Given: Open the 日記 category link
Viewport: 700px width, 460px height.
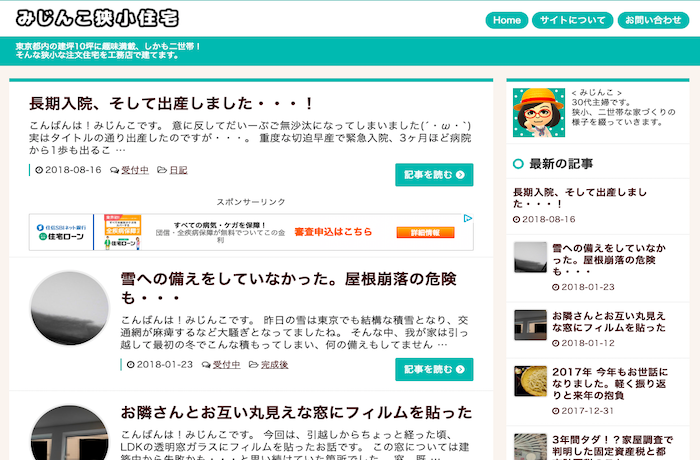Looking at the screenshot, I should [178, 170].
